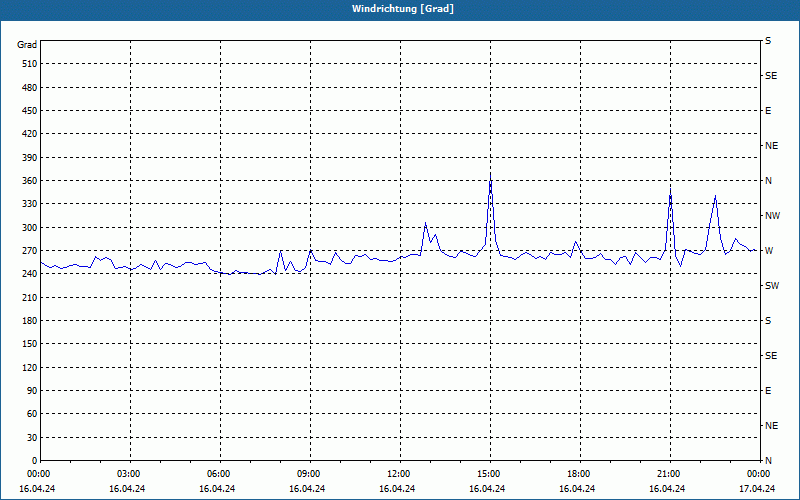This screenshot has width=800, height=500.
Task: Select the 12:00 time axis label
Action: click(398, 474)
